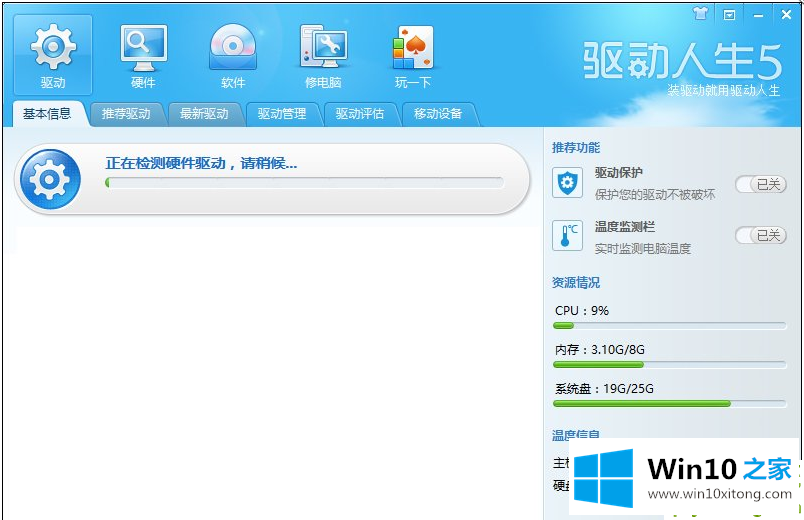
Task: Click the 正在检测硬件驱动 status text
Action: point(201,164)
